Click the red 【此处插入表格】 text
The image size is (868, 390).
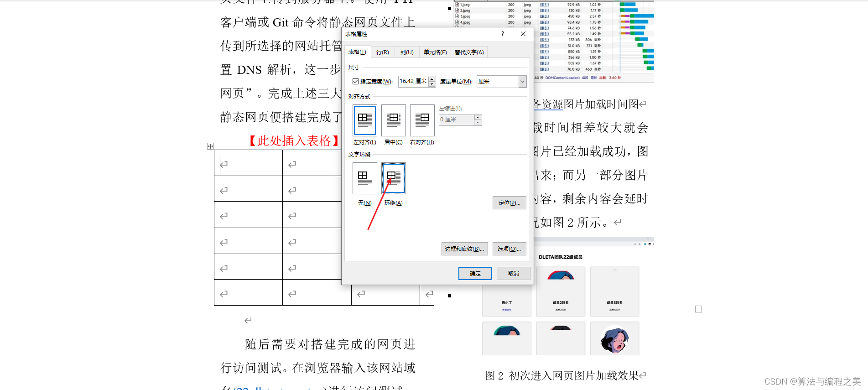tap(294, 140)
